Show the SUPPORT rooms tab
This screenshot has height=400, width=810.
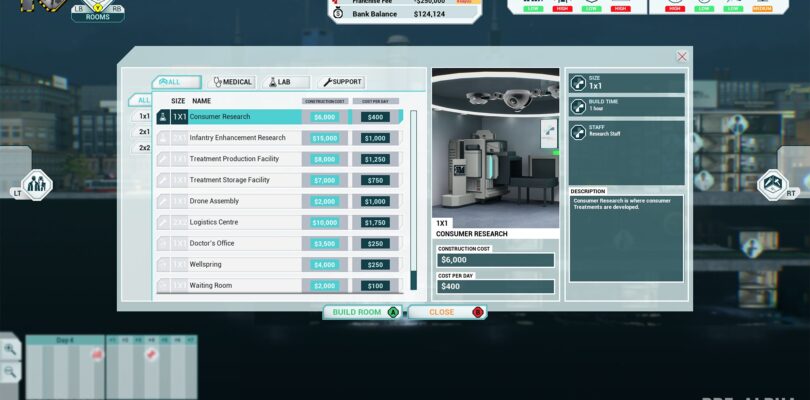click(341, 82)
